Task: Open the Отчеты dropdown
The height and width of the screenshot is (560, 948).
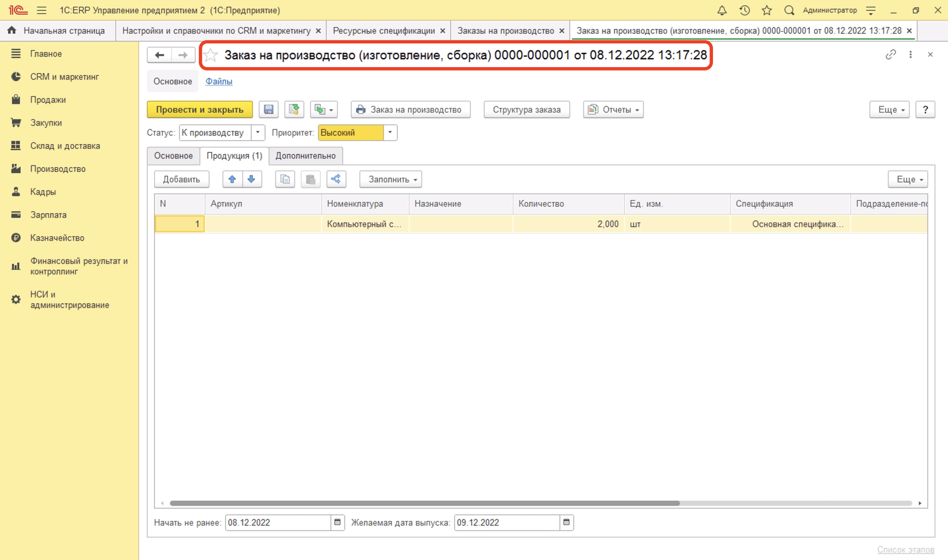Action: pos(613,110)
